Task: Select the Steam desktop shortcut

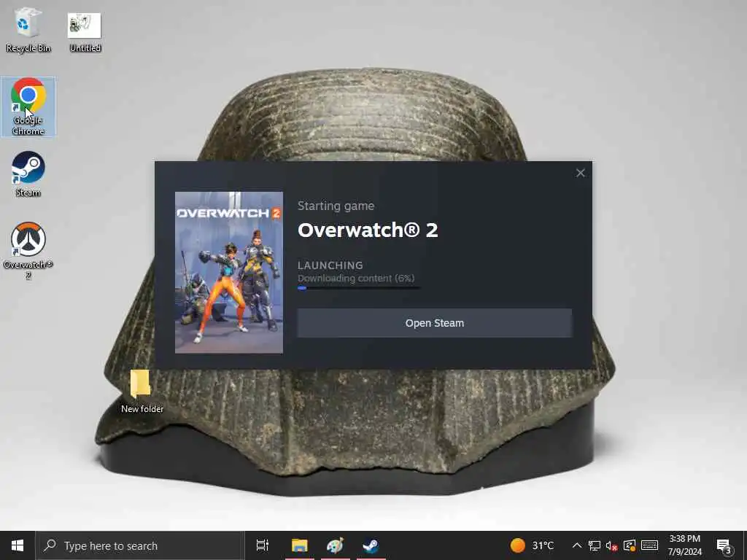Action: tap(28, 174)
